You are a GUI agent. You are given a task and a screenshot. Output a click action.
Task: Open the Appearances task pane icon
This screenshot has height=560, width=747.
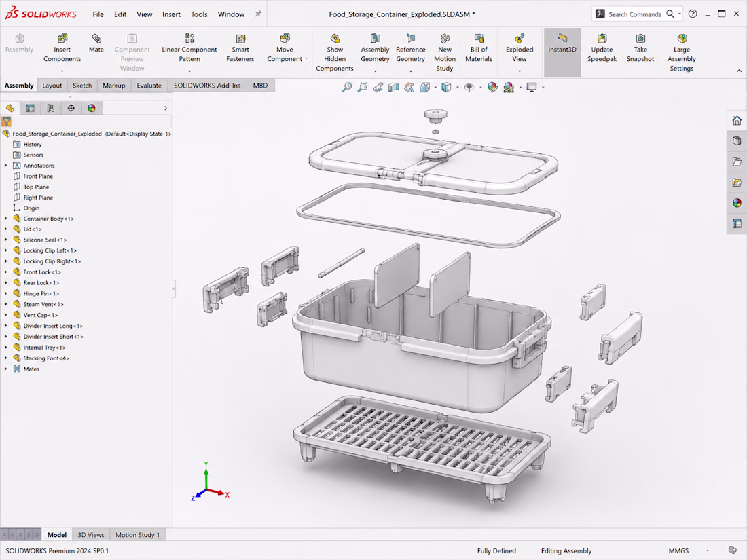(x=737, y=203)
